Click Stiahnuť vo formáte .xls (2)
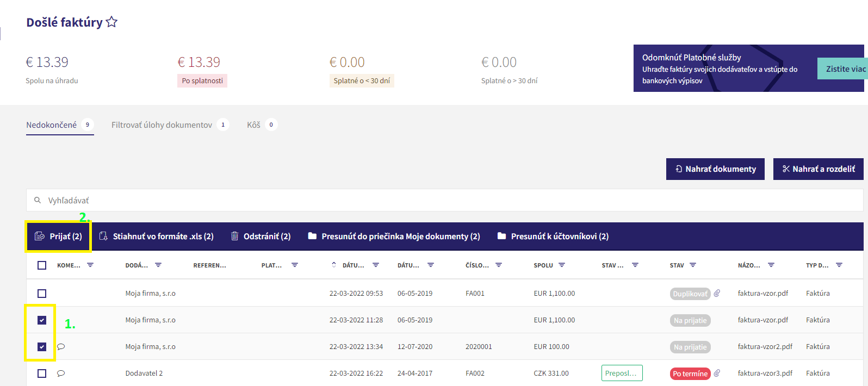 tap(157, 236)
